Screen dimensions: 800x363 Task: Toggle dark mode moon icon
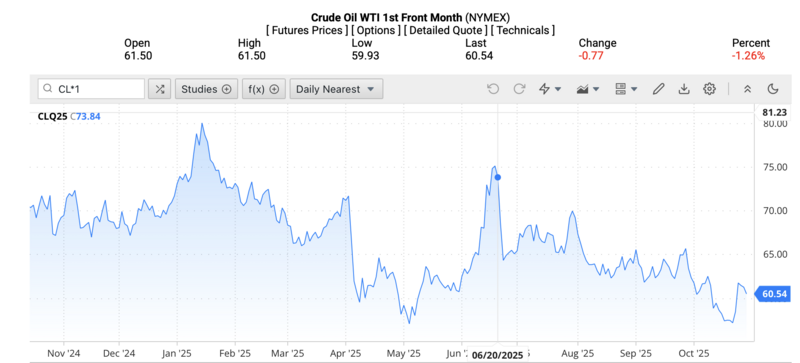coord(773,89)
